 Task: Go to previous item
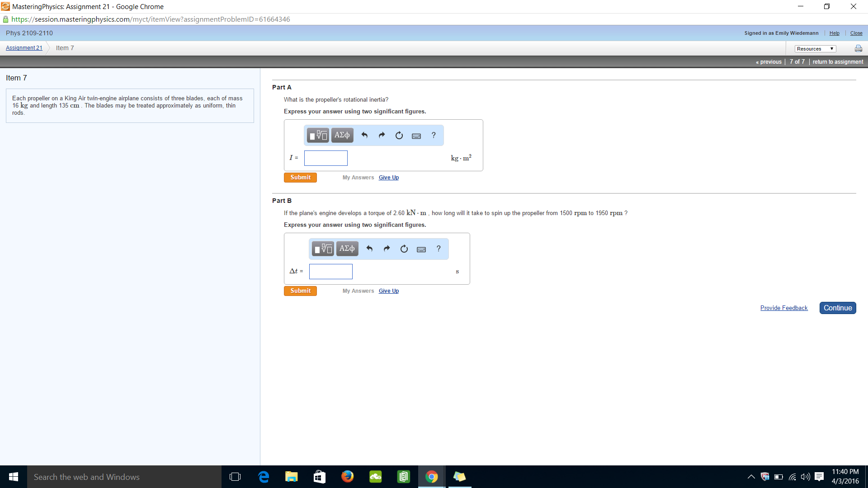pyautogui.click(x=769, y=62)
